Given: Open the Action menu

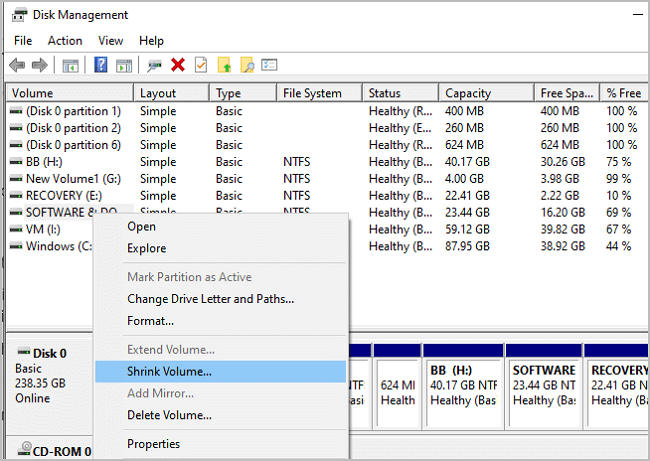Looking at the screenshot, I should (x=65, y=41).
